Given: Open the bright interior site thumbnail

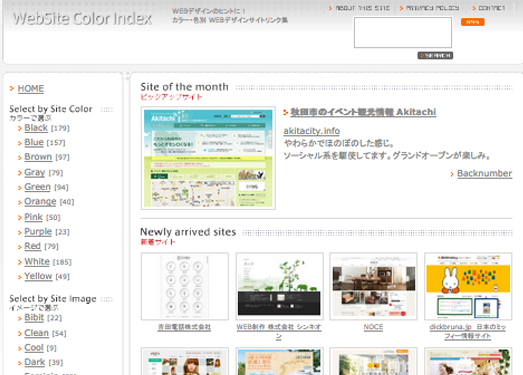Looking at the screenshot, I should coord(373,361).
